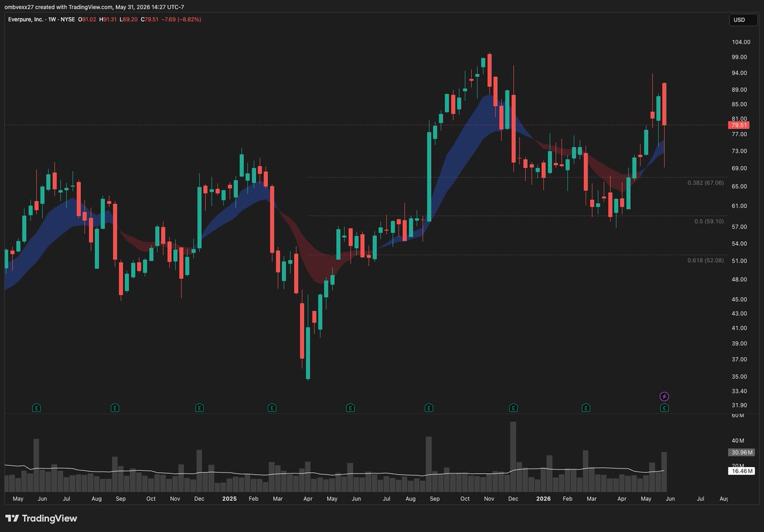Image resolution: width=764 pixels, height=532 pixels.
Task: Click the 104.00 price axis label
Action: [740, 42]
